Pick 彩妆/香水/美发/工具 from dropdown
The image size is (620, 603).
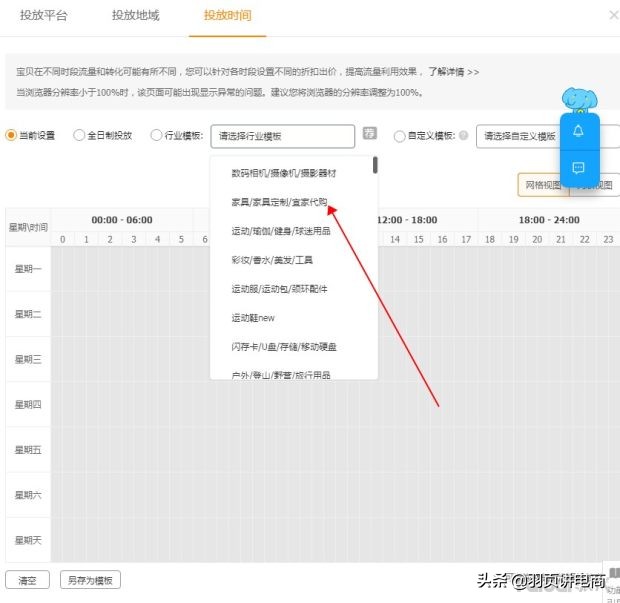(272, 260)
